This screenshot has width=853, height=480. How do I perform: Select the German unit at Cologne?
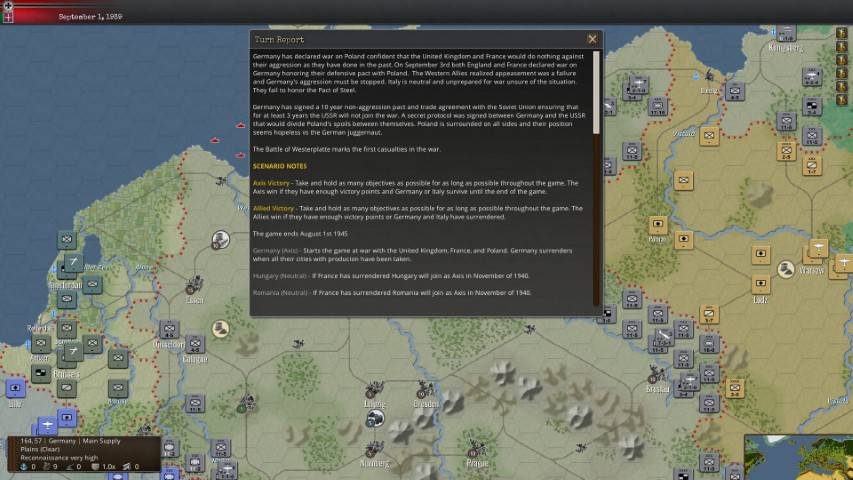(195, 345)
